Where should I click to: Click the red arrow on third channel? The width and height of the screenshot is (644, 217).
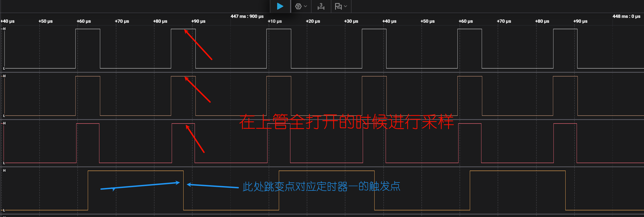pyautogui.click(x=195, y=138)
